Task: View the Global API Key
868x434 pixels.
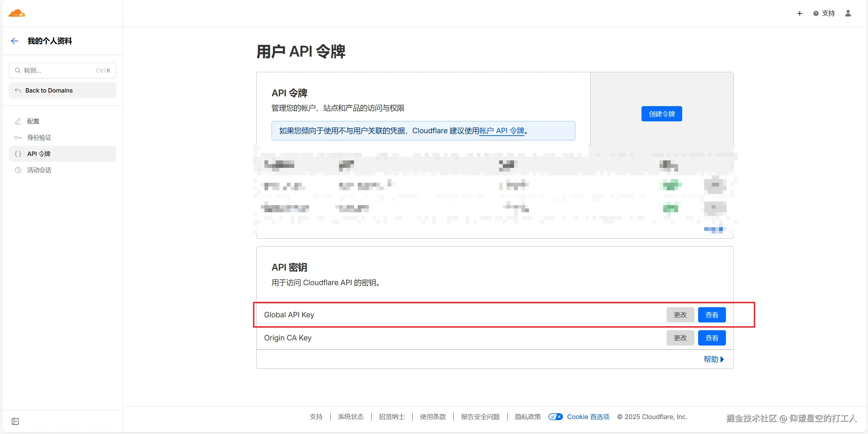Action: click(x=712, y=315)
